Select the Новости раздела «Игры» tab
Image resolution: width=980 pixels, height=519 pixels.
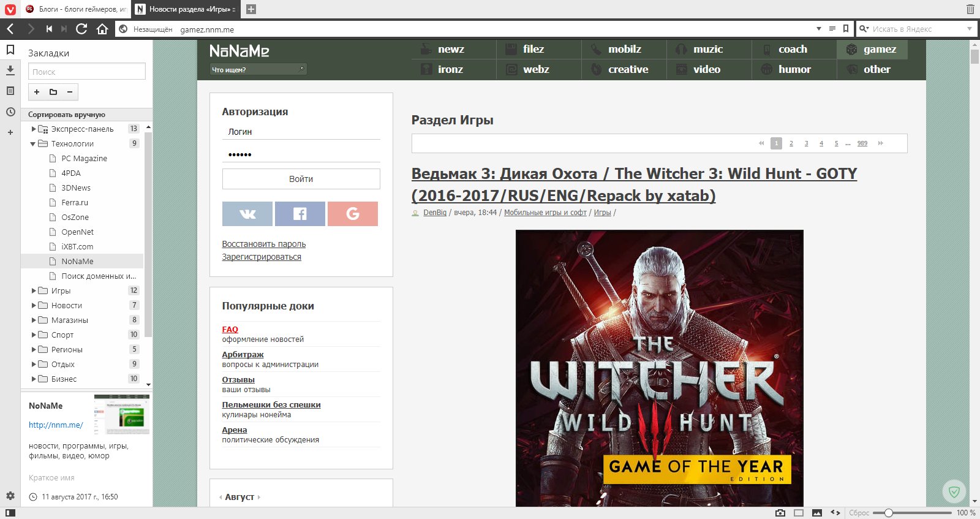pyautogui.click(x=186, y=9)
